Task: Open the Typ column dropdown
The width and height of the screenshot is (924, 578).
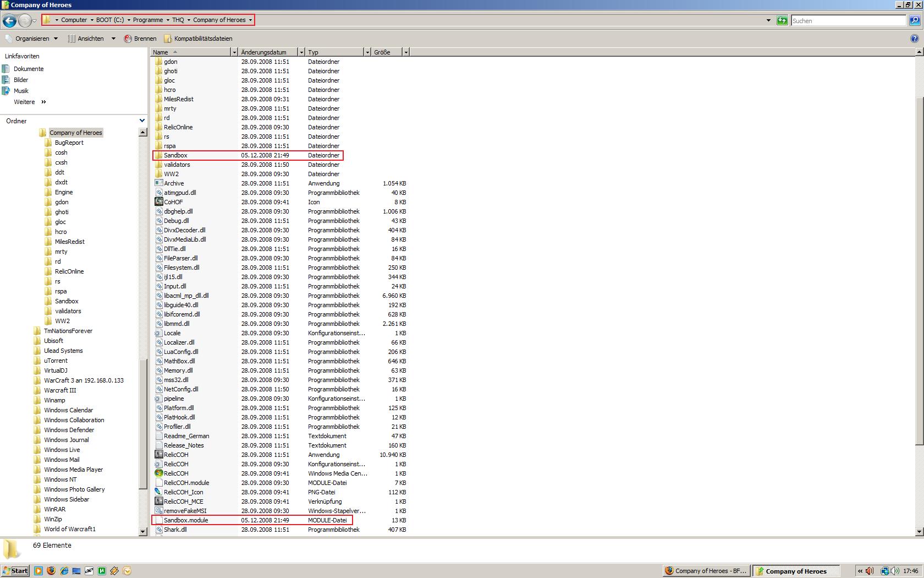Action: coord(367,52)
